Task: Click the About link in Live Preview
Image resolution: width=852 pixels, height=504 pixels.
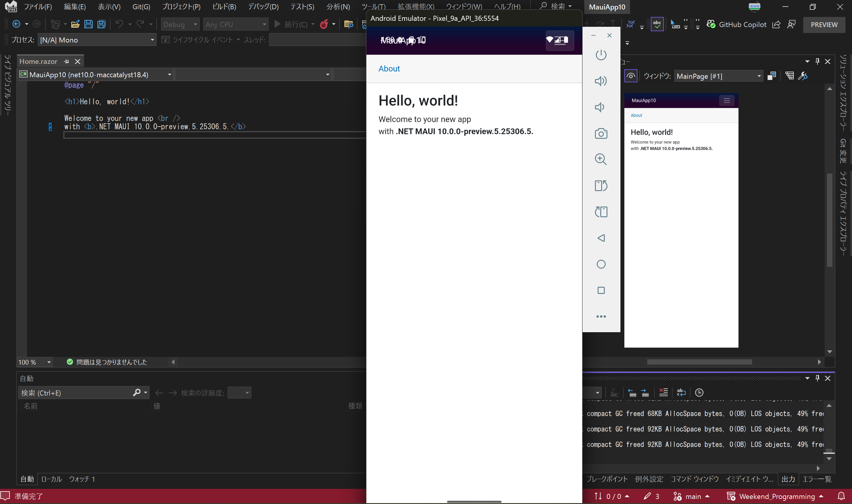Action: tap(636, 116)
